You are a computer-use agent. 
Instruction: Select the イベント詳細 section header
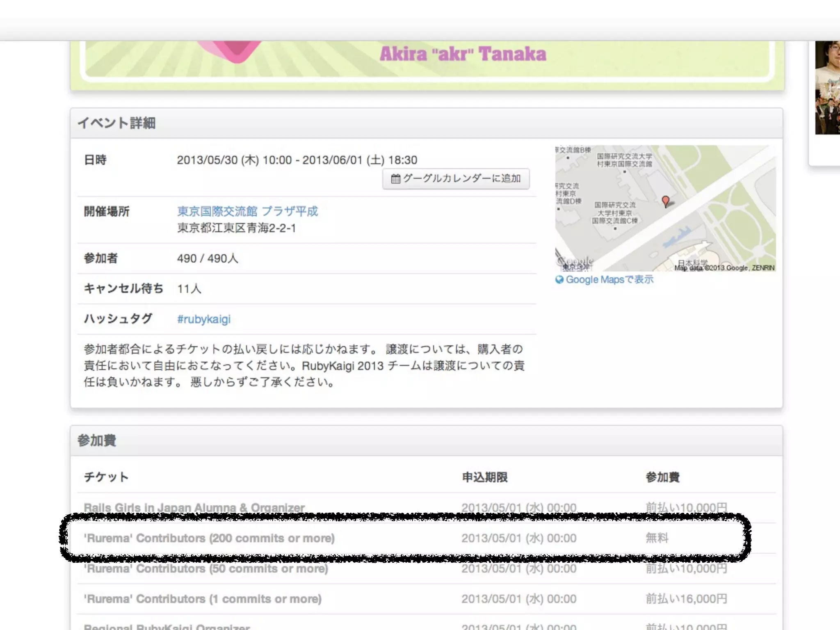[427, 123]
